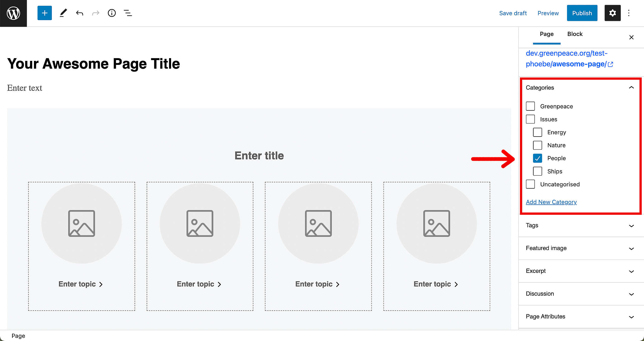Undo the last change
Viewport: 644px width, 341px height.
pos(79,13)
